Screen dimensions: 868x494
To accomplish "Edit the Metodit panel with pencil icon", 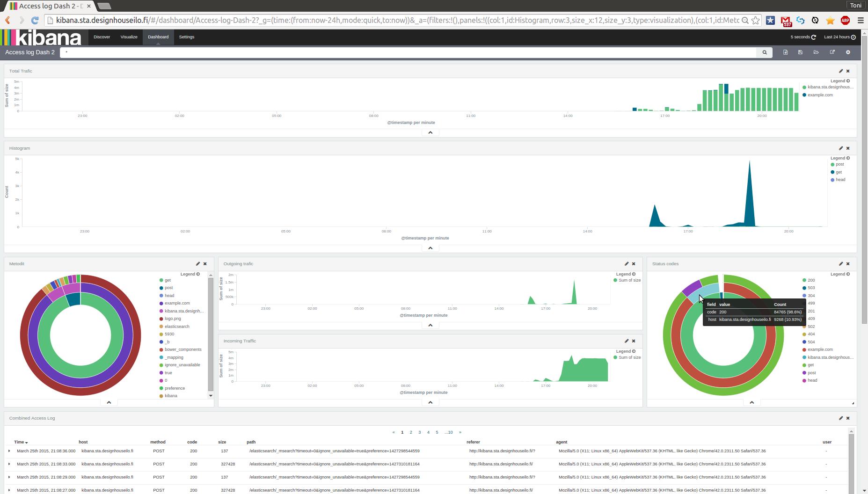I will click(x=198, y=264).
